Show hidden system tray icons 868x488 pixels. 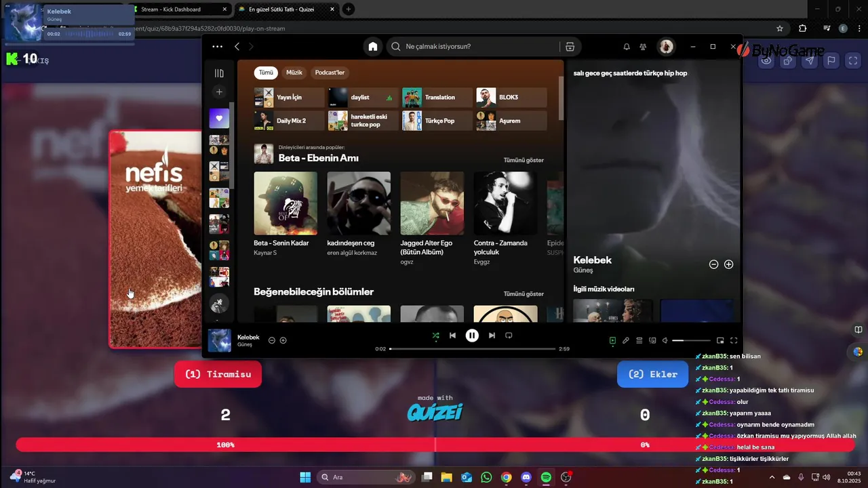tap(772, 477)
